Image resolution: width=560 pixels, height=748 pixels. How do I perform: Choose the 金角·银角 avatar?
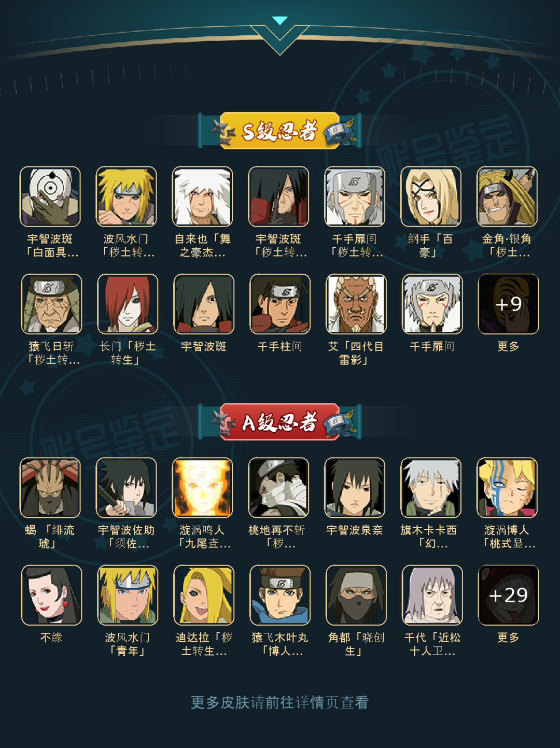(x=507, y=196)
